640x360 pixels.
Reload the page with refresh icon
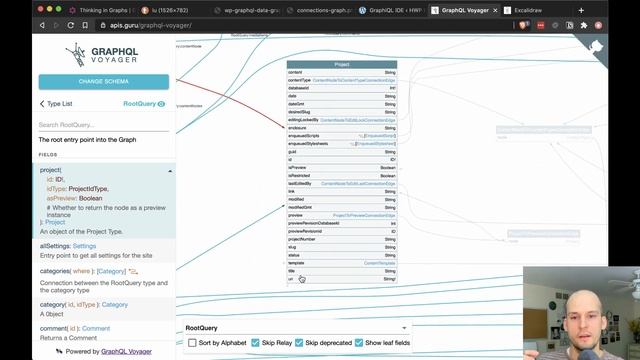(x=71, y=25)
